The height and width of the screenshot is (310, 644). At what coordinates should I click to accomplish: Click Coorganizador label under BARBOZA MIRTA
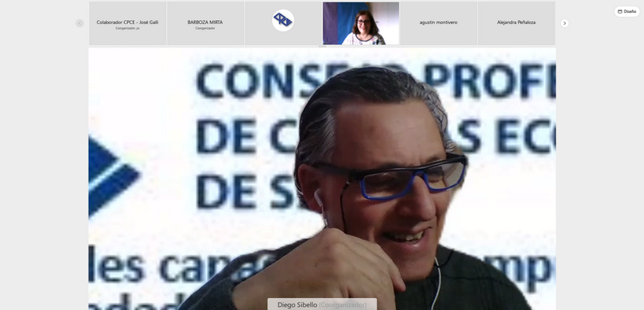[x=205, y=28]
